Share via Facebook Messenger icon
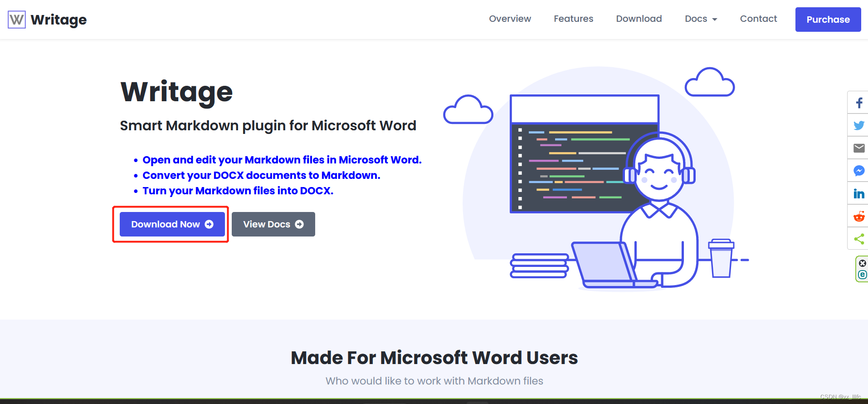Viewport: 868px width, 404px height. (x=858, y=171)
